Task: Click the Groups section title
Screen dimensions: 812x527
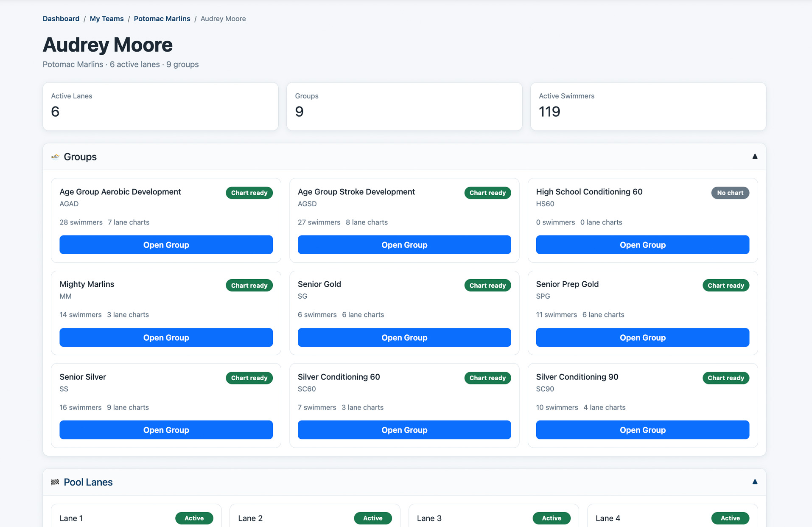Action: click(80, 157)
